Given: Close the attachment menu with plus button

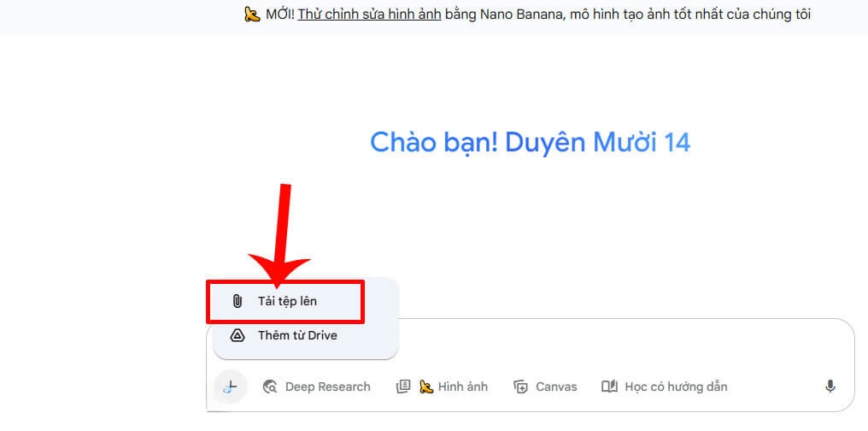Looking at the screenshot, I should (x=230, y=387).
